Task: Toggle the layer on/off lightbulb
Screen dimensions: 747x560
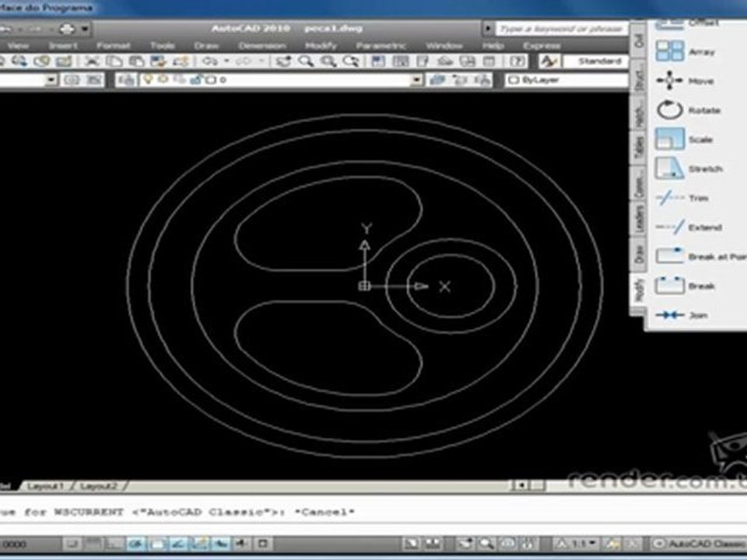Action: coord(148,79)
